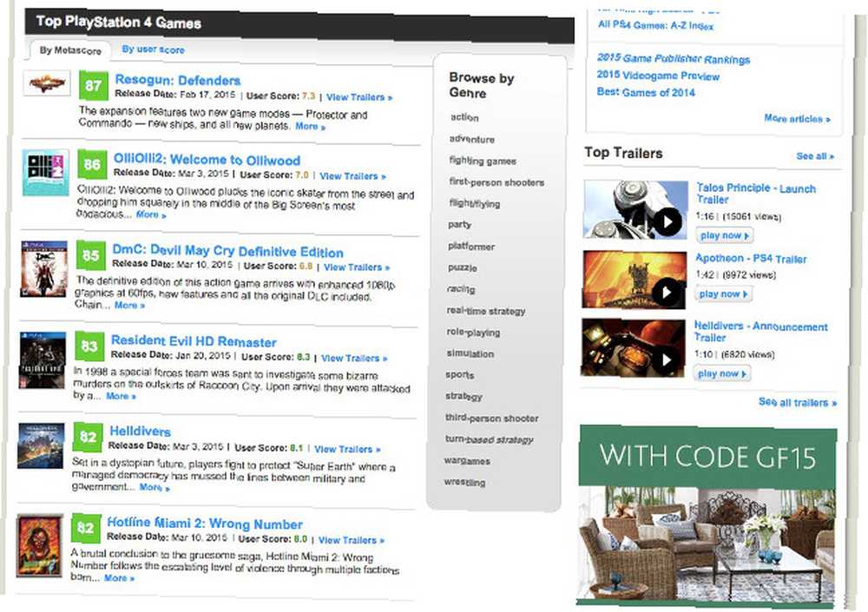This screenshot has height=612, width=868.
Task: Open DmC: Devil May Cry Definitive Edition link
Action: pos(227,251)
